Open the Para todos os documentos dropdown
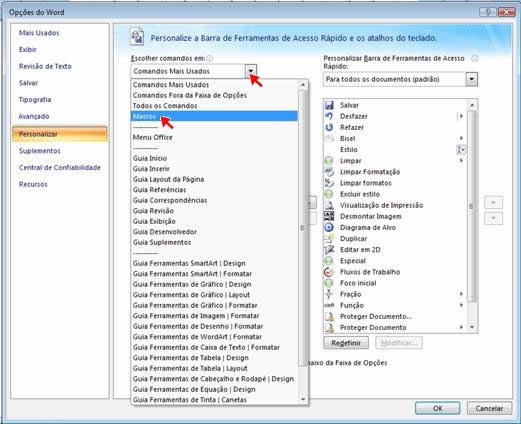Viewport: 521px width, 424px height. (x=471, y=79)
